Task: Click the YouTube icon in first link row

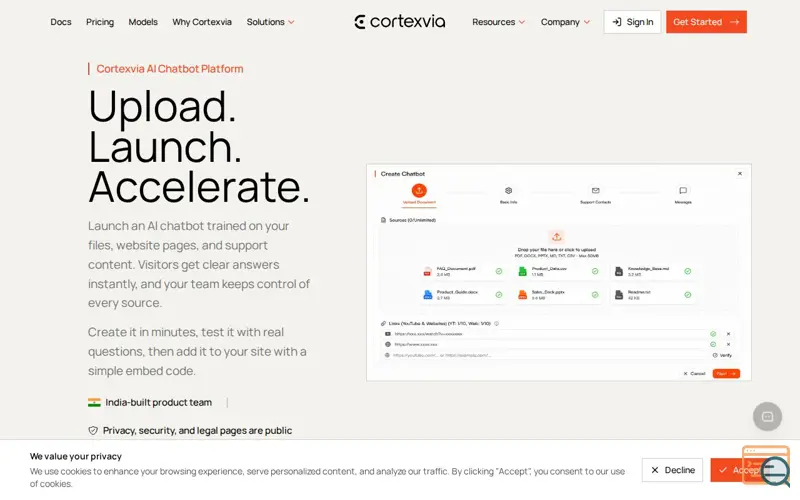Action: pos(388,334)
